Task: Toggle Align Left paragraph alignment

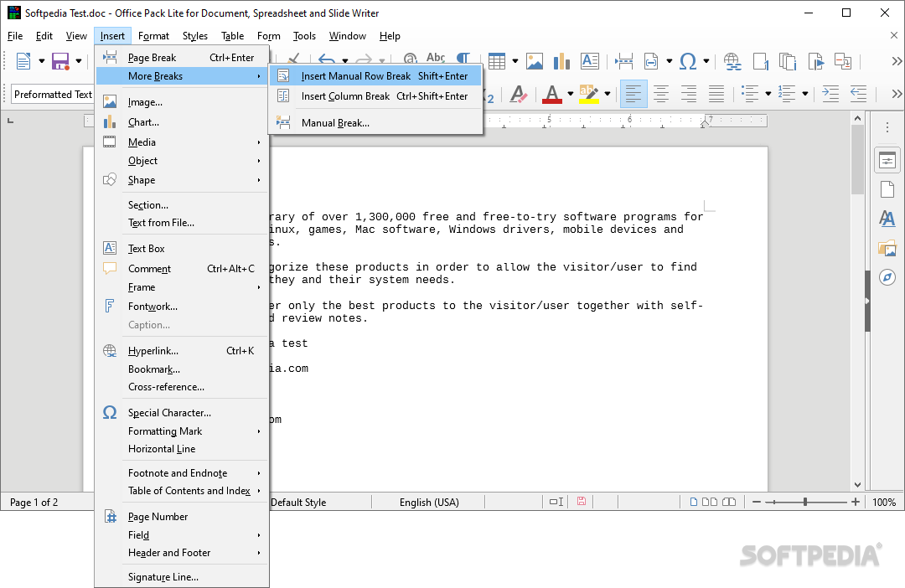Action: click(x=633, y=94)
